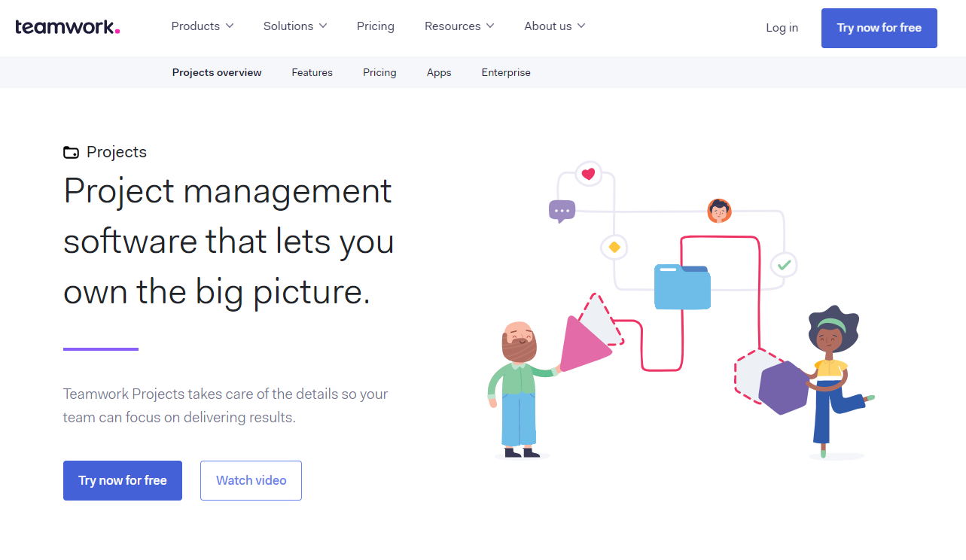Screen dimensions: 966x560
Task: Open the Enterprise tab
Action: coord(506,73)
